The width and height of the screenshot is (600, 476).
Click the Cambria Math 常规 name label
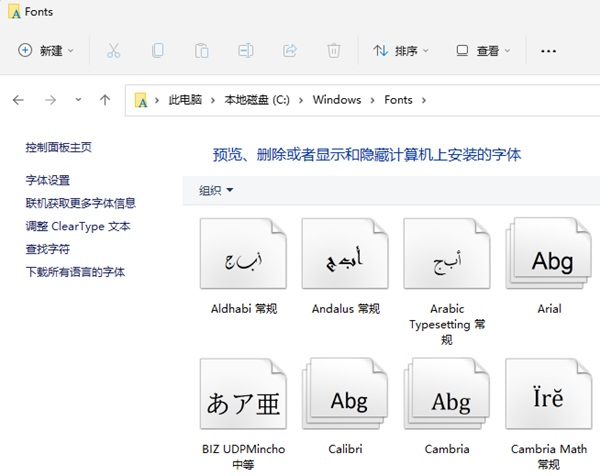pyautogui.click(x=549, y=456)
